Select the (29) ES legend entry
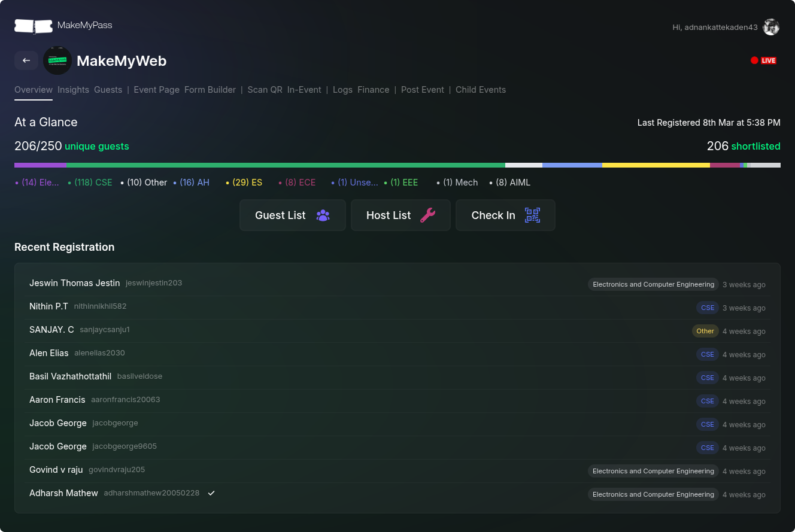Image resolution: width=795 pixels, height=532 pixels. 244,183
